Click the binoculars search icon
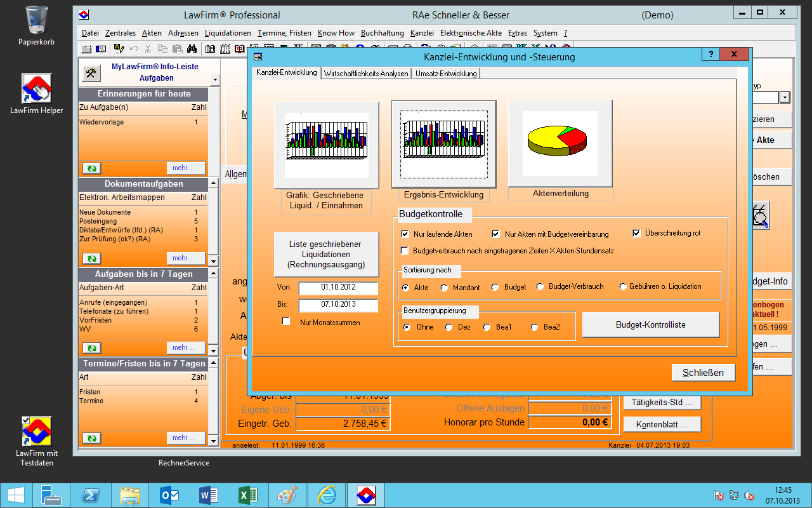 (192, 49)
